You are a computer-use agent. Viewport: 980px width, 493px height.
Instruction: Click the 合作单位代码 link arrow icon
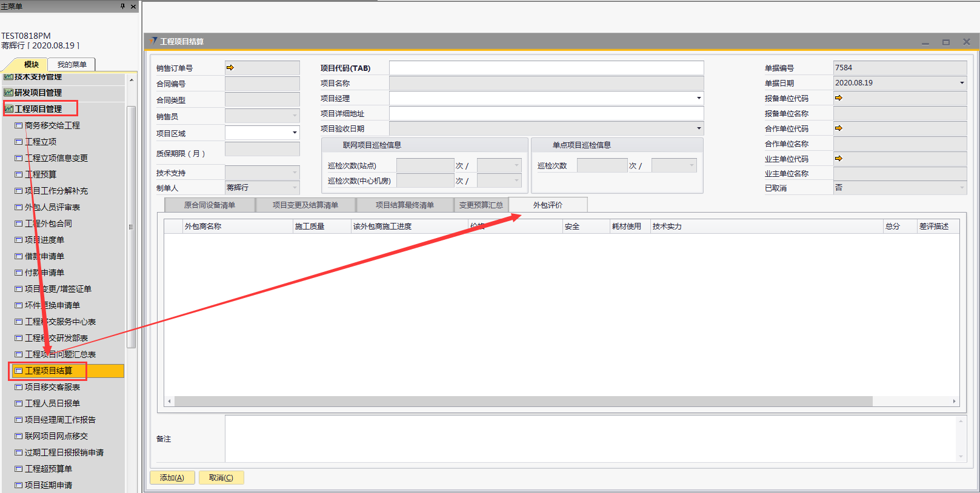coord(839,128)
